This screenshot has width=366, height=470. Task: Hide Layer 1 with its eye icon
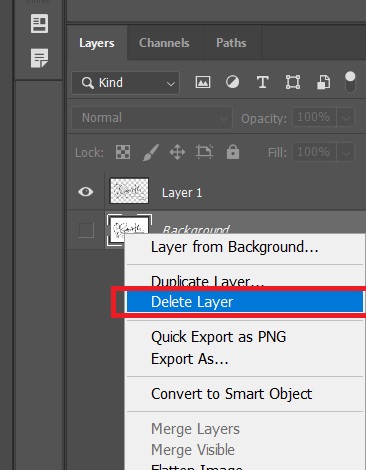(86, 192)
